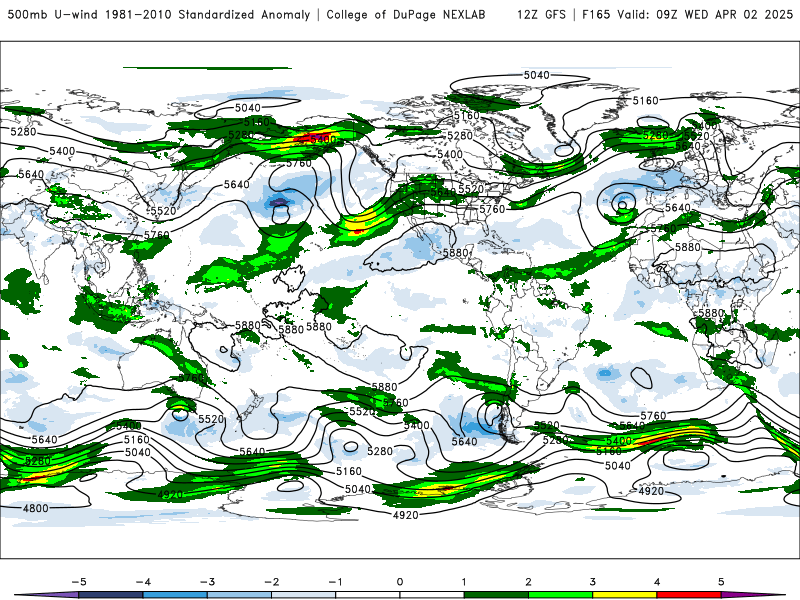
Task: Click the "-1" colorbar tick label
Action: [x=335, y=582]
